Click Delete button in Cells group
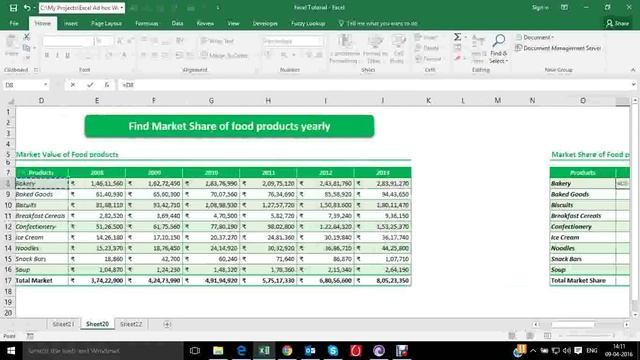This screenshot has height=360, width=640. tap(427, 48)
